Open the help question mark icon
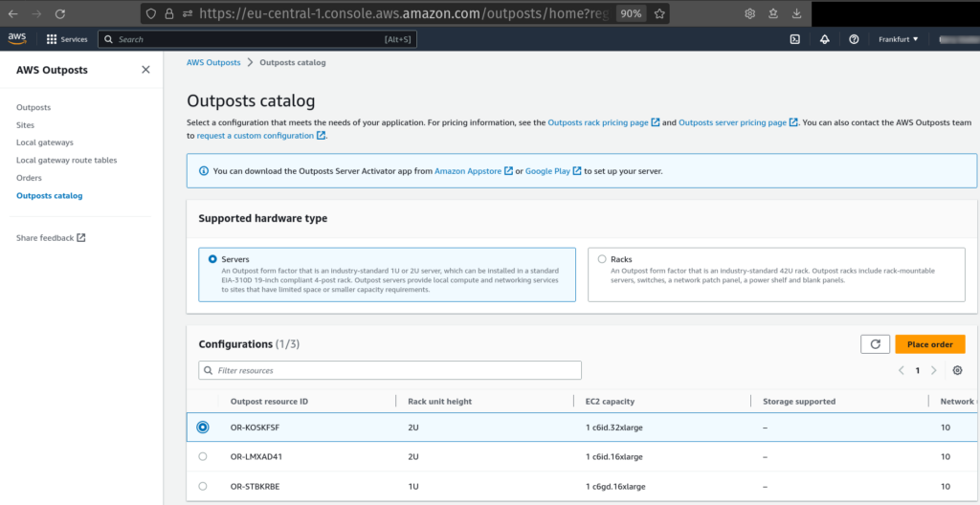This screenshot has height=505, width=980. click(x=854, y=39)
